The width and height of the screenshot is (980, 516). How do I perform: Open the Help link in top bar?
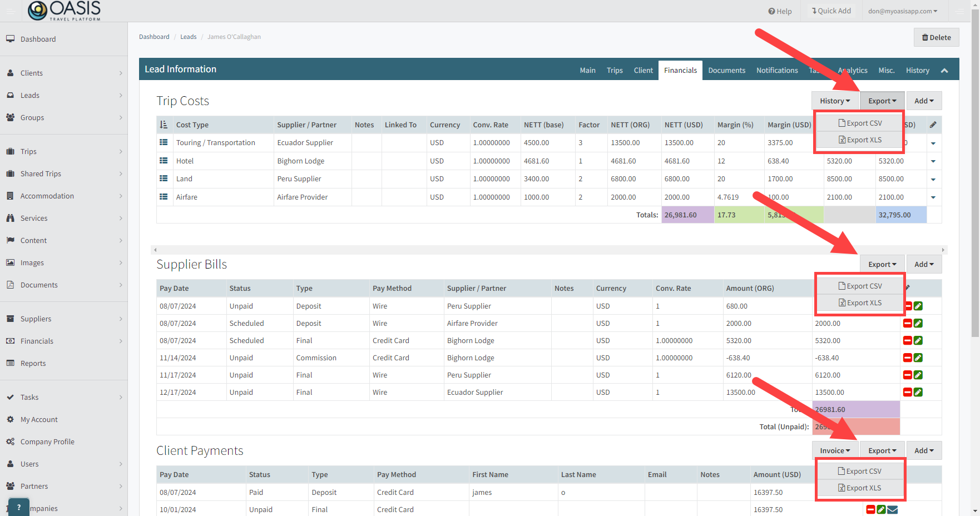[780, 11]
